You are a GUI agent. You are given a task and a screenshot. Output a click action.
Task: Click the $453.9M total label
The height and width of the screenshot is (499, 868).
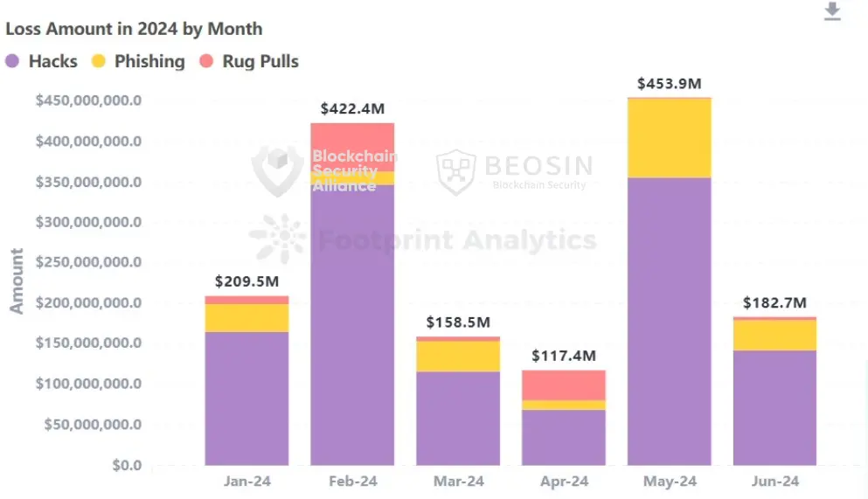tap(669, 84)
